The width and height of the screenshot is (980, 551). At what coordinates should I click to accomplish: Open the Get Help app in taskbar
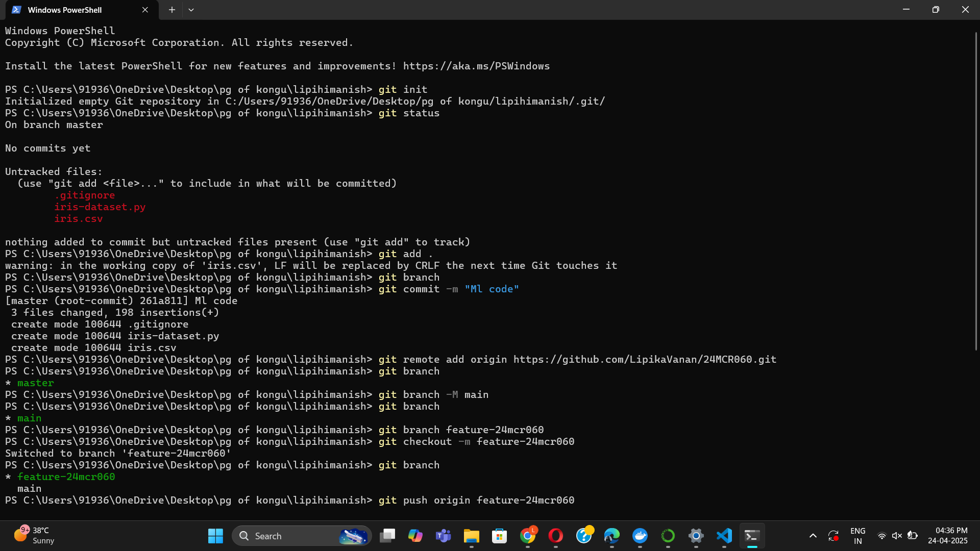click(584, 536)
